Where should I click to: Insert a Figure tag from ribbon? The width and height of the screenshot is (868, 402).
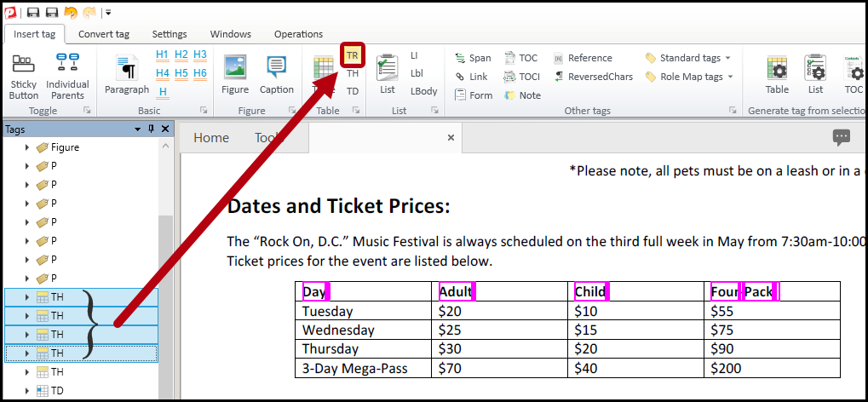point(235,75)
